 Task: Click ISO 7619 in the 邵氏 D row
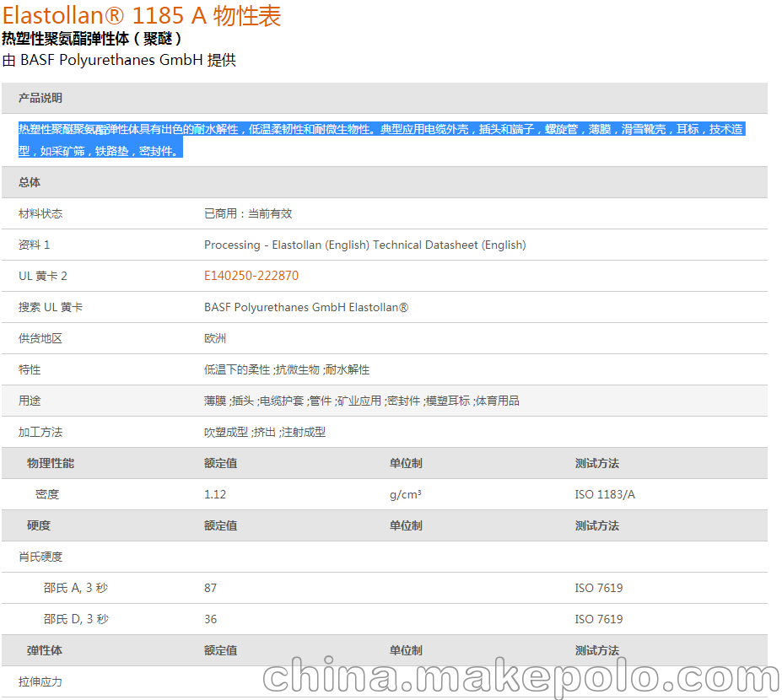click(599, 619)
